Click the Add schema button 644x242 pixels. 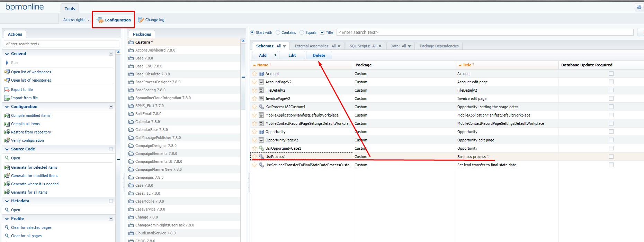pos(263,55)
